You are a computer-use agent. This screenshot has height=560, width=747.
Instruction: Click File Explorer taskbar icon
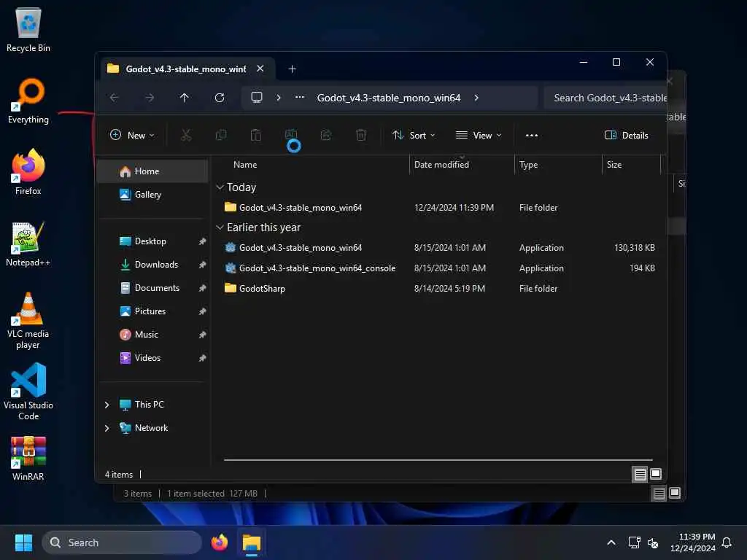pyautogui.click(x=252, y=542)
